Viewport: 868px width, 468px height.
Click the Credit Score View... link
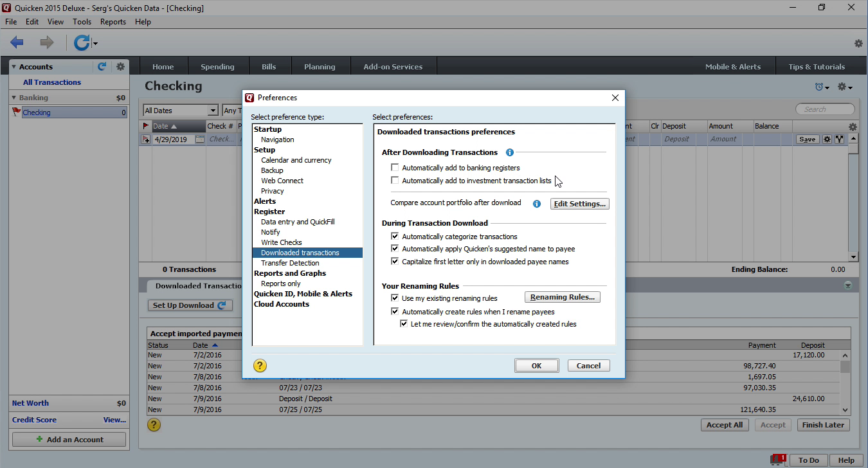[x=114, y=420]
